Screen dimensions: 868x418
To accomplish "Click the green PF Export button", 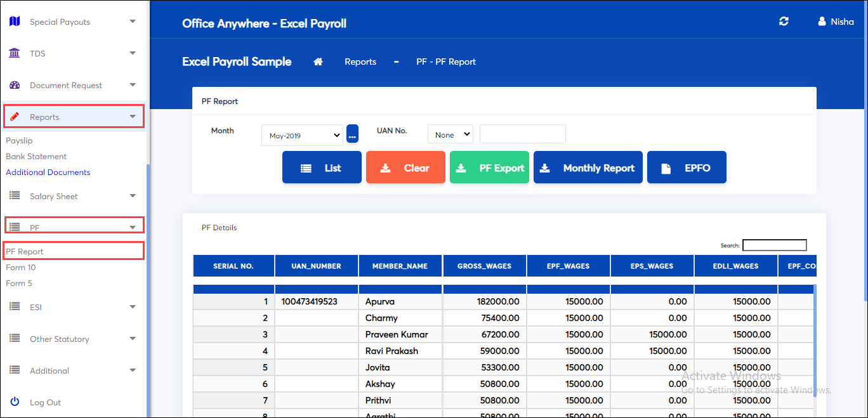I will pos(489,167).
